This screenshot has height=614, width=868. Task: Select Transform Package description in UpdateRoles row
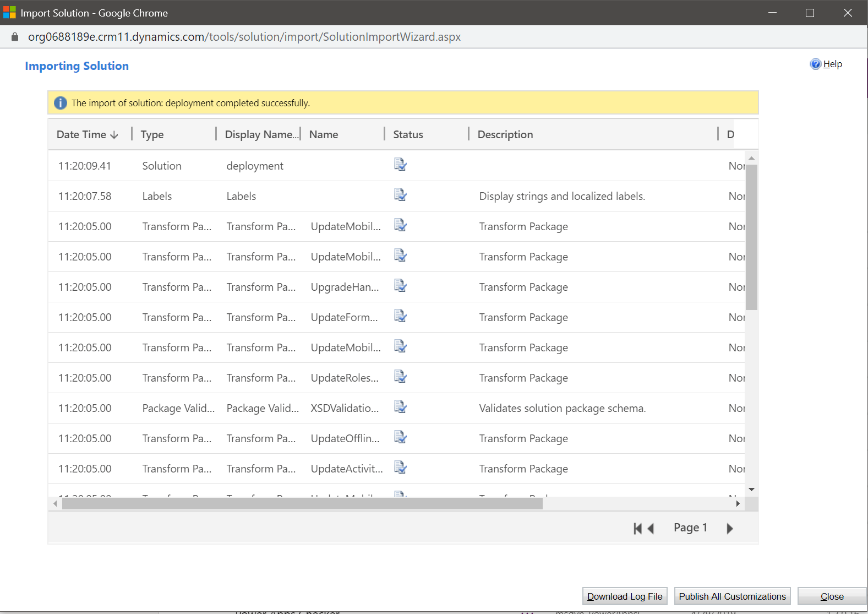tap(523, 378)
